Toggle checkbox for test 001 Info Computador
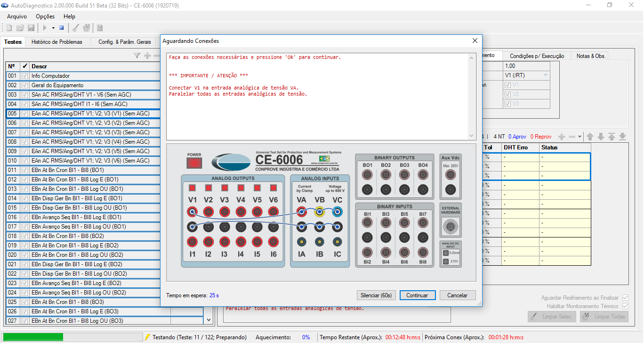The height and width of the screenshot is (343, 644). (x=24, y=76)
